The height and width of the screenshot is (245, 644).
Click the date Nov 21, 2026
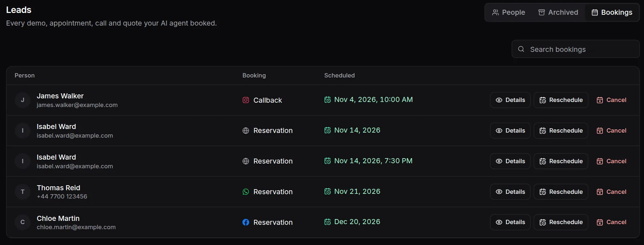(x=357, y=191)
